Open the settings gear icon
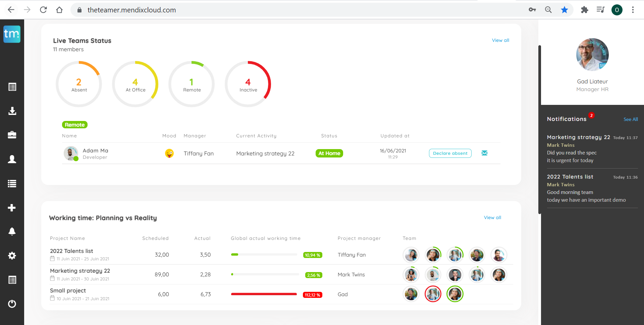The height and width of the screenshot is (325, 644). click(x=12, y=256)
